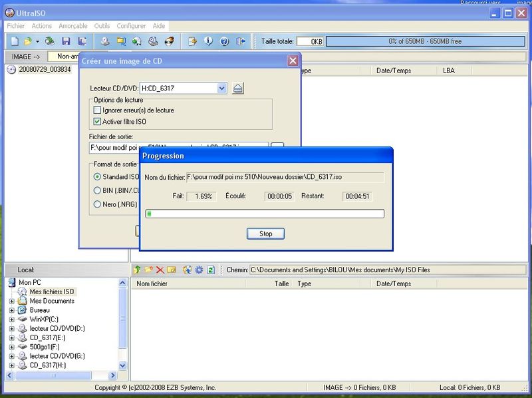Expand the WinXP(C:) drive node

tap(11, 319)
